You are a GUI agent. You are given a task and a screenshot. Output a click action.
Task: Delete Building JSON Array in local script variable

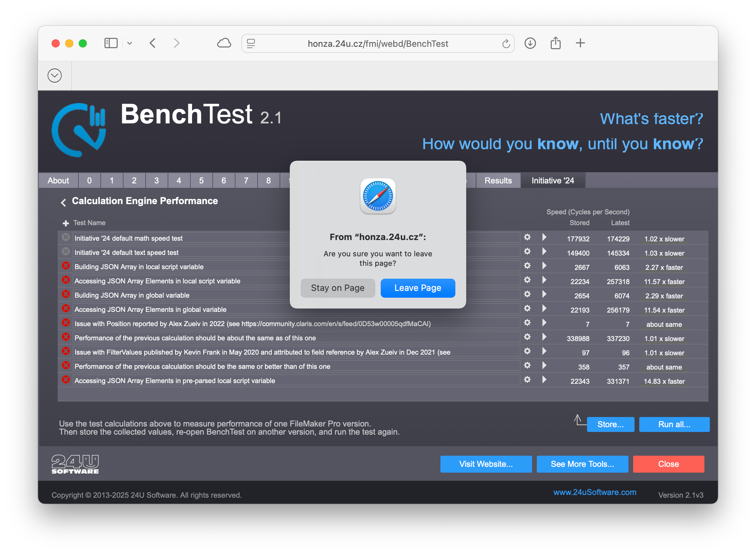(x=66, y=266)
